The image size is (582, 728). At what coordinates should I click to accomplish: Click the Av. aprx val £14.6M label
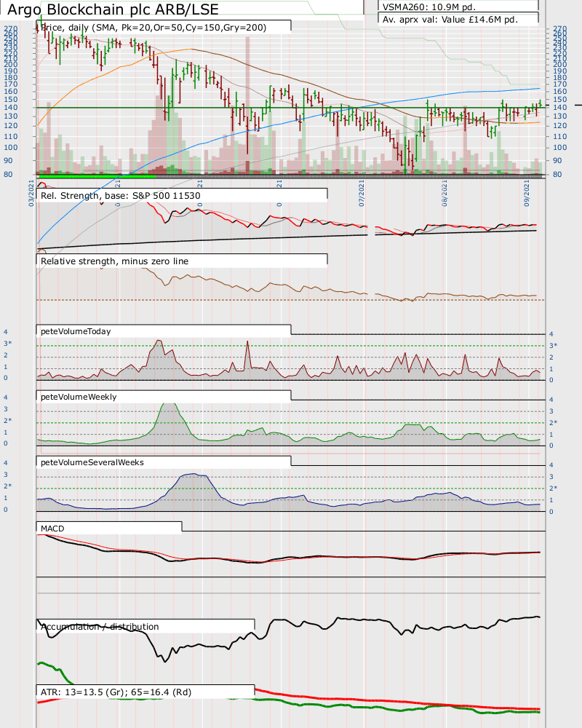pyautogui.click(x=458, y=20)
